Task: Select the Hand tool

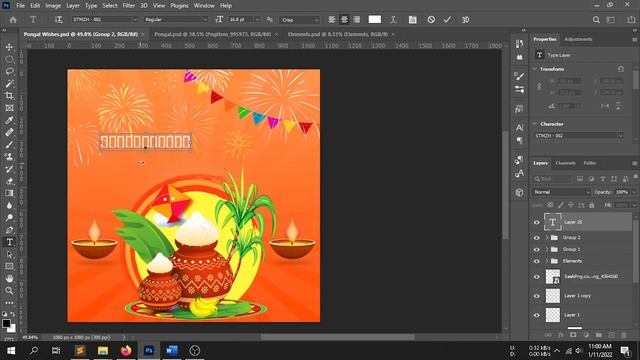Action: [x=9, y=279]
